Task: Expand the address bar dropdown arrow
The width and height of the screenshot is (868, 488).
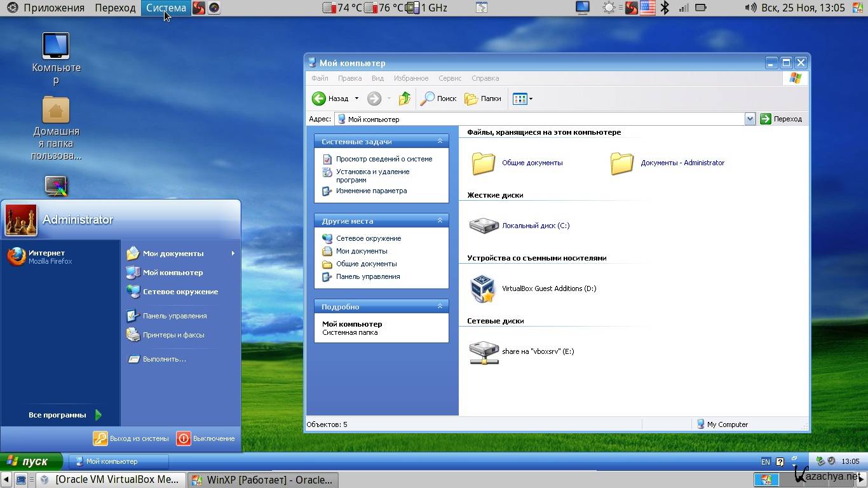Action: point(750,119)
